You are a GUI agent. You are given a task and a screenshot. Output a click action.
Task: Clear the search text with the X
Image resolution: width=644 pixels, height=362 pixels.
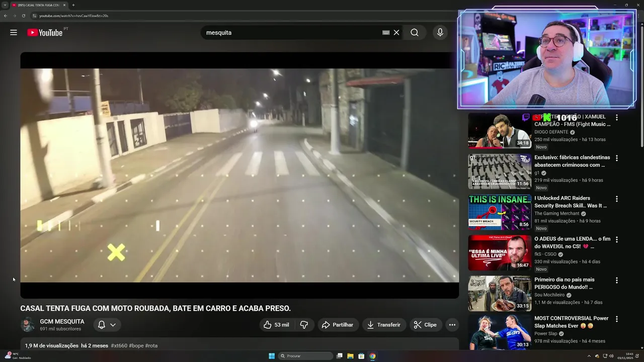point(396,33)
